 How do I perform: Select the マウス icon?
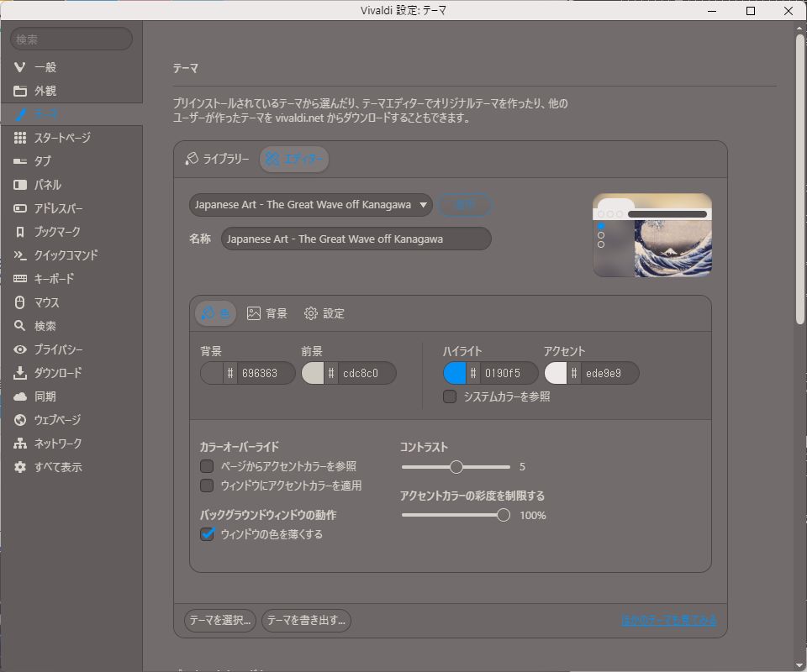click(x=19, y=302)
